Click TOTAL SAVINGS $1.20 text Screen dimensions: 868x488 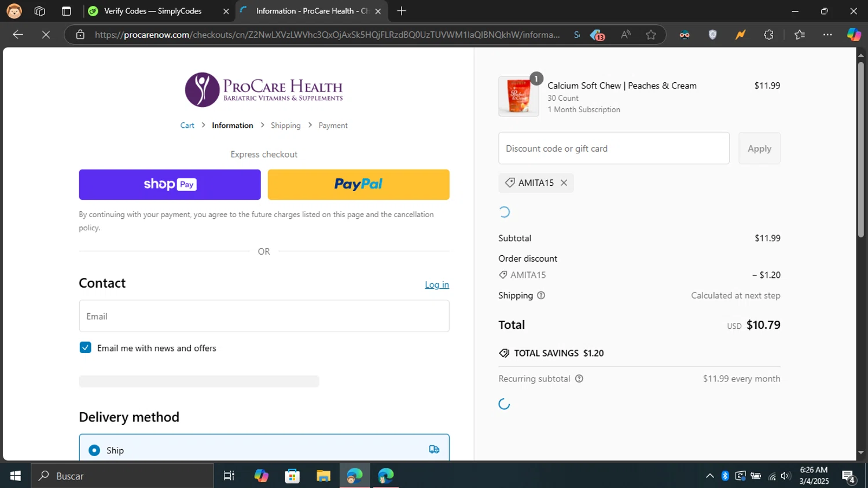pos(559,353)
